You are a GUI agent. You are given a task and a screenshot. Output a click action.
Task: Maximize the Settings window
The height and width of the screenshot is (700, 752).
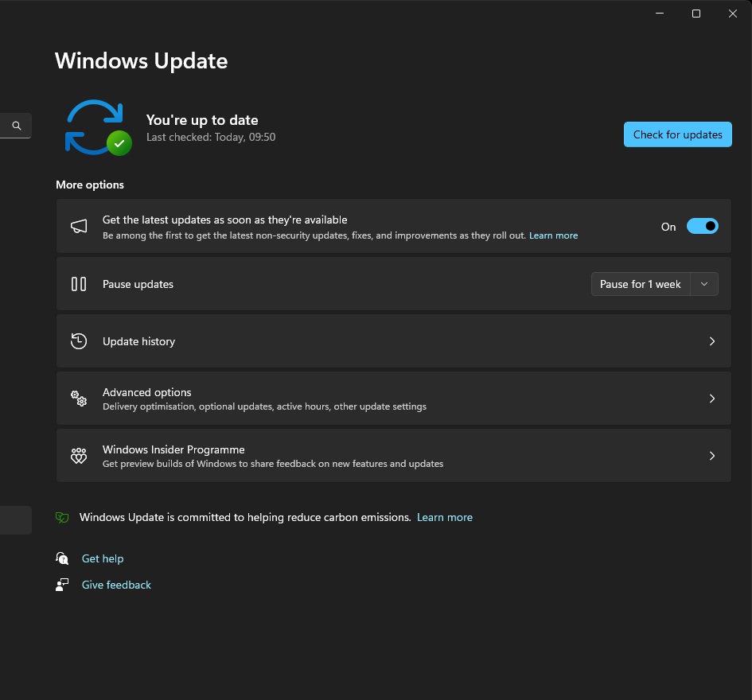coord(696,14)
